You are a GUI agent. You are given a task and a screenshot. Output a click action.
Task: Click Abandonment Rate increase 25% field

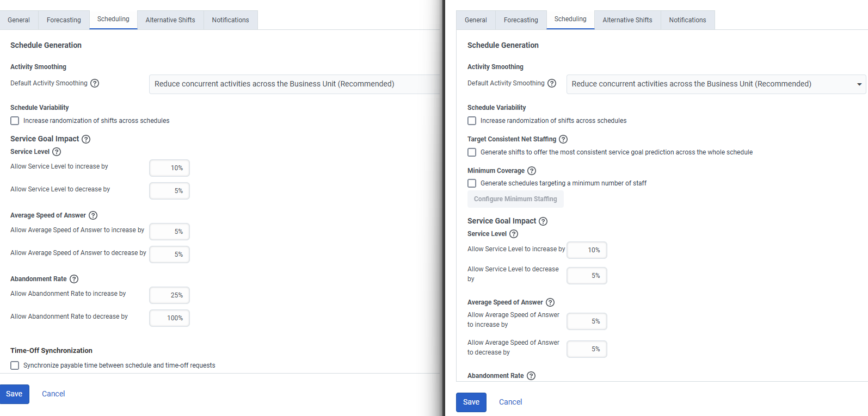[x=170, y=295]
